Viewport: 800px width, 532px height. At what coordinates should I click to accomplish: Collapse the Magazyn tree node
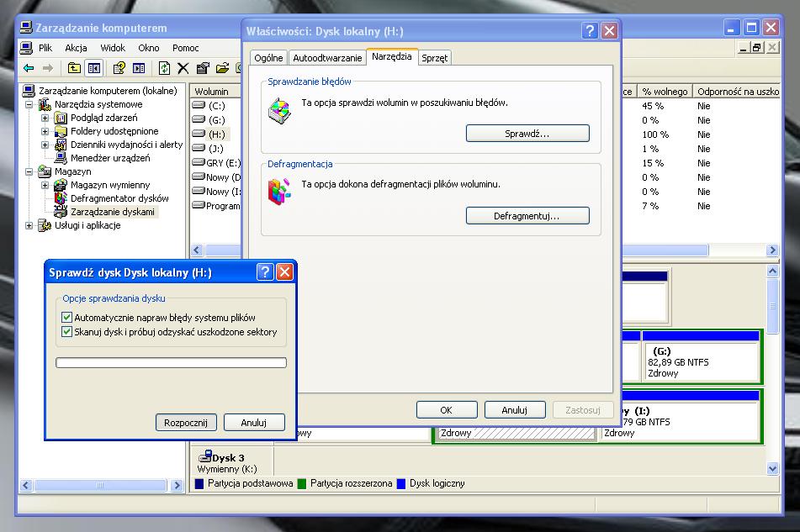[x=29, y=171]
